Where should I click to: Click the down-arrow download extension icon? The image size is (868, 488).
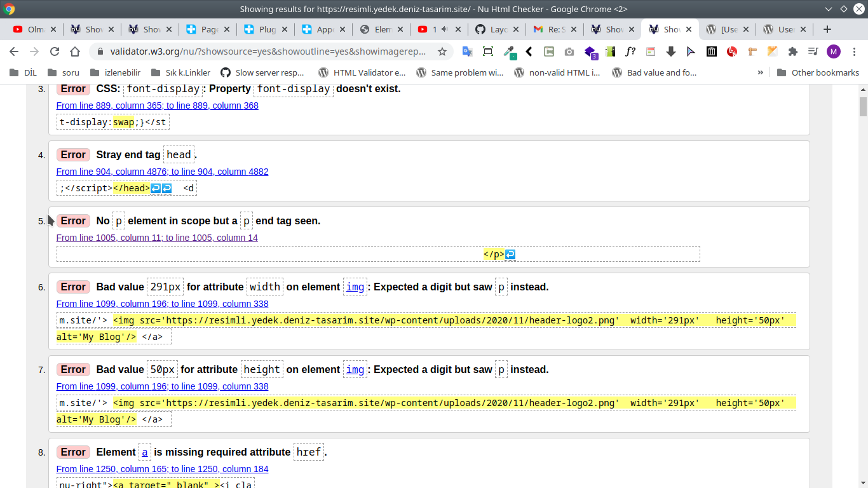(x=671, y=51)
